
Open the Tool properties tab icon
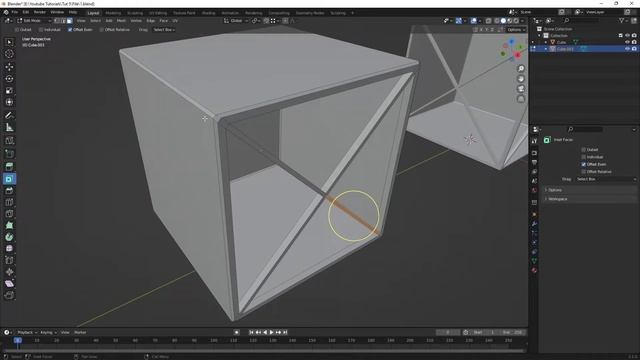pyautogui.click(x=534, y=141)
